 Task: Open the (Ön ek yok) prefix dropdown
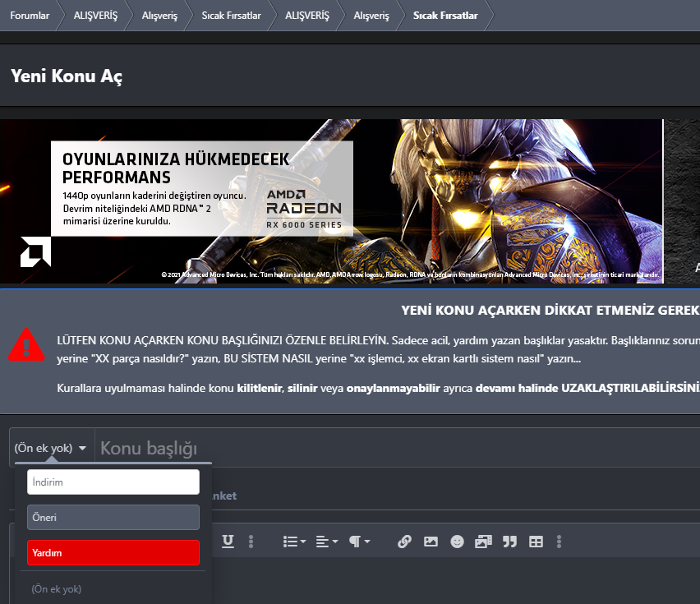50,448
